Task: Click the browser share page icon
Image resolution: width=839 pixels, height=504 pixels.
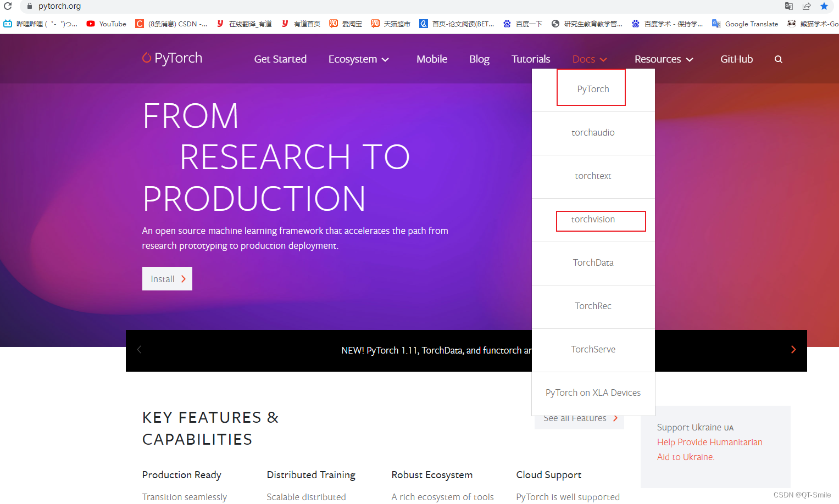Action: [806, 6]
